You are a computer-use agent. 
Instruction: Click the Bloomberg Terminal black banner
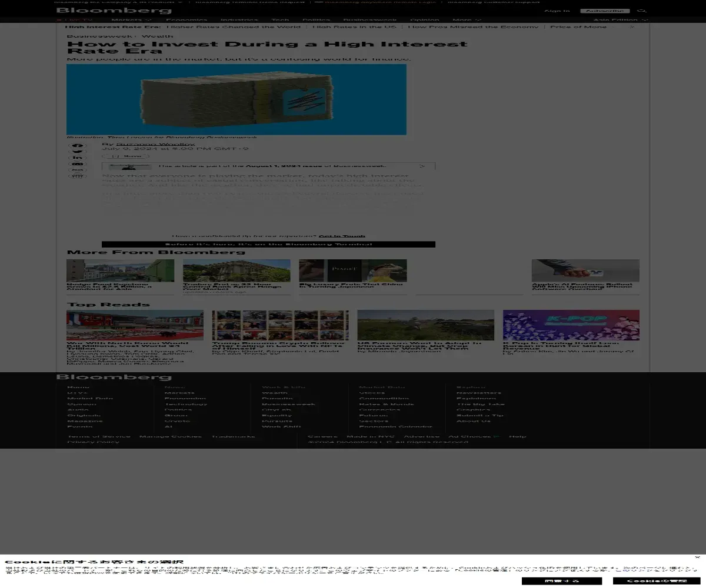pos(268,244)
